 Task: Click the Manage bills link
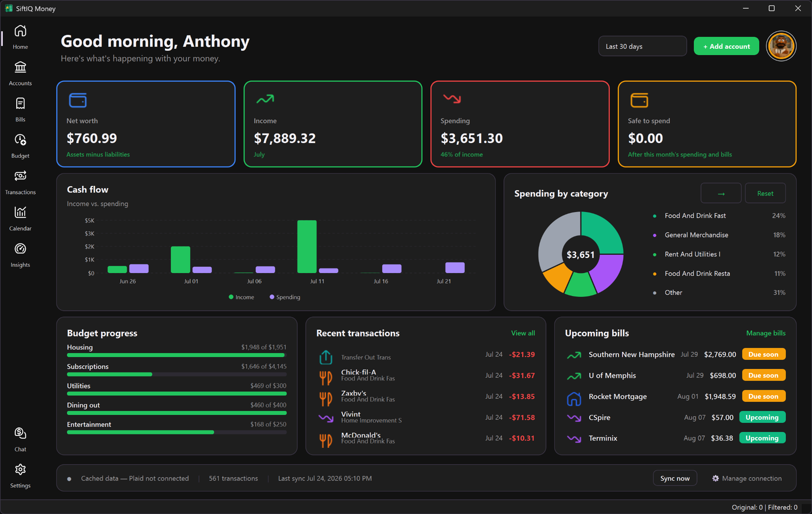pos(766,333)
